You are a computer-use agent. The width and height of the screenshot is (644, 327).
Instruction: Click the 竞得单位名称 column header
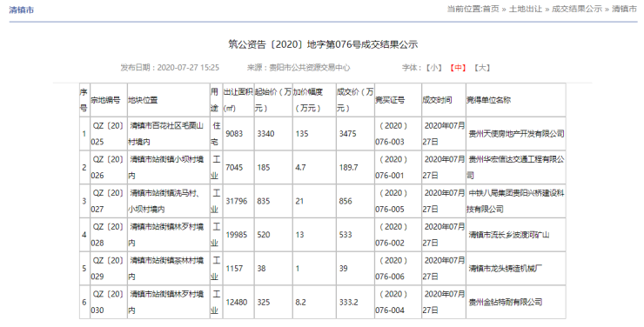click(489, 100)
